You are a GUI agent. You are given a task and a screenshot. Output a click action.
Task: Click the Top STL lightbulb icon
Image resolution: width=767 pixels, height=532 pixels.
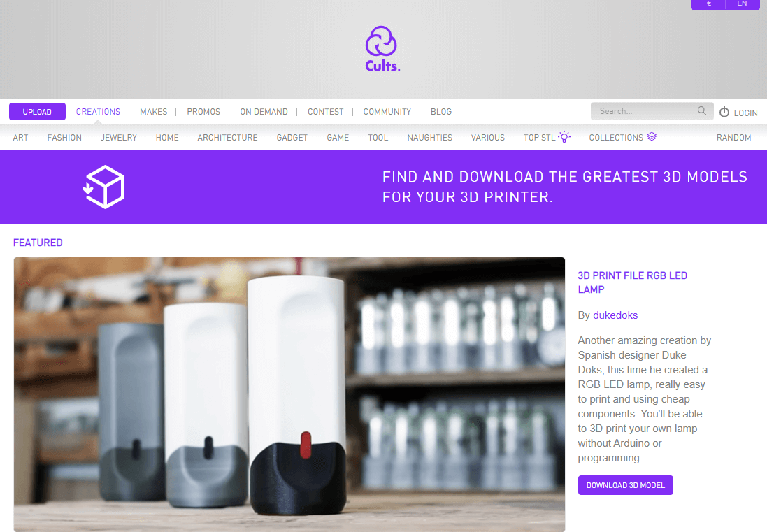[x=564, y=137]
